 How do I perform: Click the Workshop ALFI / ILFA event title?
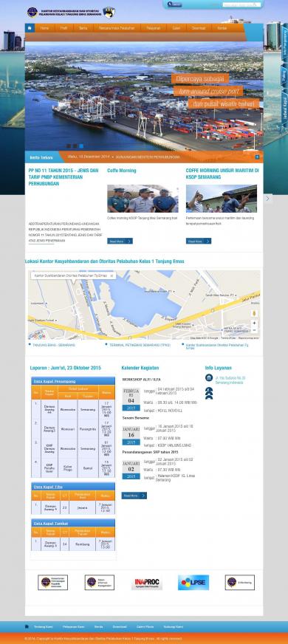tap(140, 380)
